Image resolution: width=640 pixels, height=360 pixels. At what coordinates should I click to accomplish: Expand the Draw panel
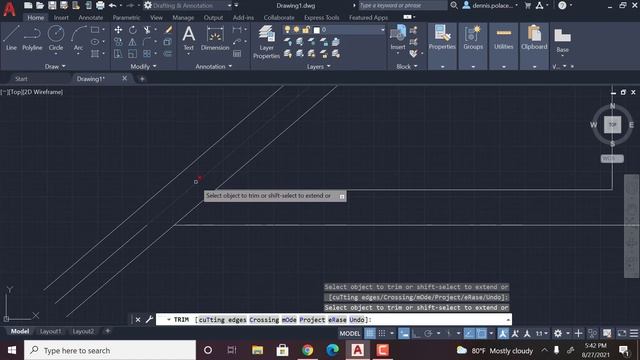point(55,66)
